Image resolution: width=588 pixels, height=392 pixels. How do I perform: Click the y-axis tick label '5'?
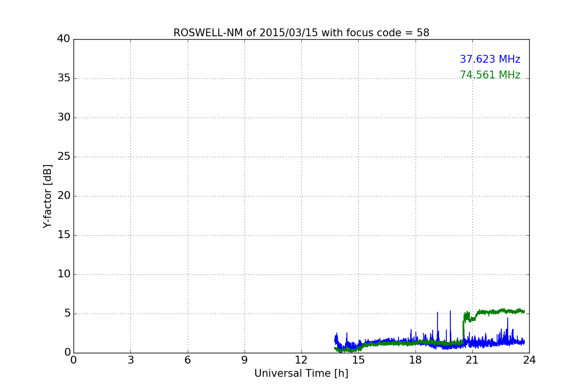point(67,314)
